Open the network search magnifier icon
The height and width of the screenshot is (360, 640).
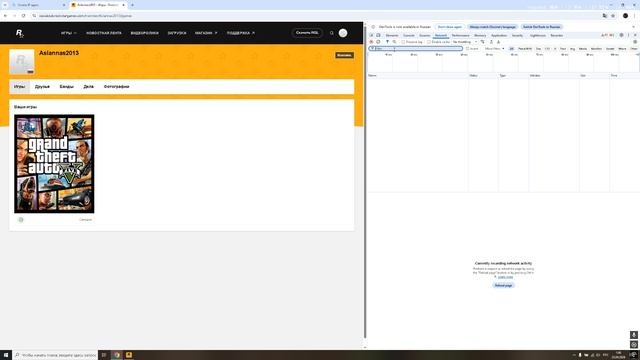pos(394,42)
